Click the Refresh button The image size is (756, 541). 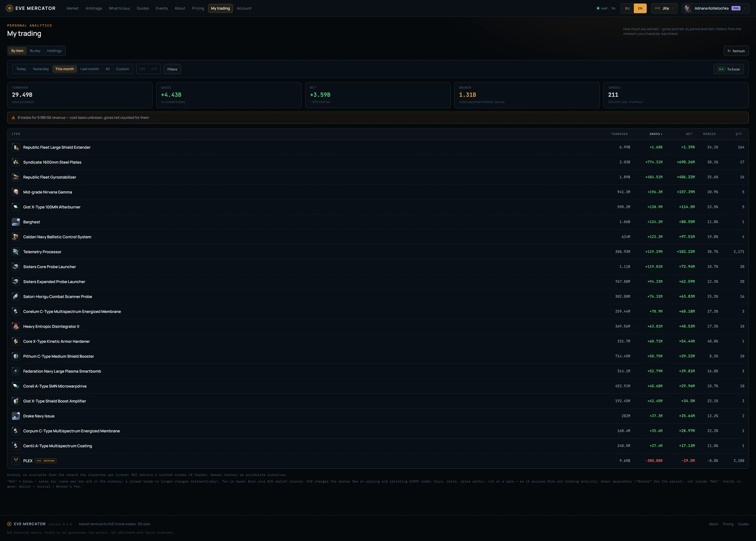736,51
